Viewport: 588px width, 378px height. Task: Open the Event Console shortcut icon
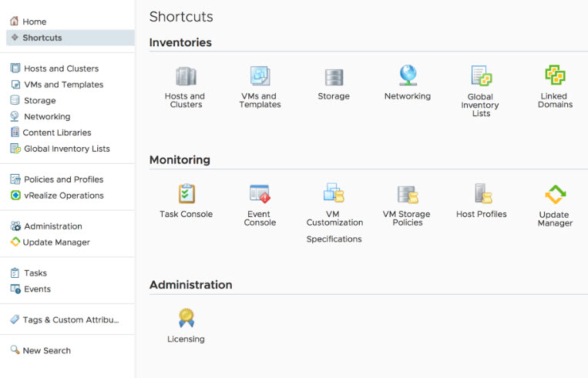(x=260, y=194)
